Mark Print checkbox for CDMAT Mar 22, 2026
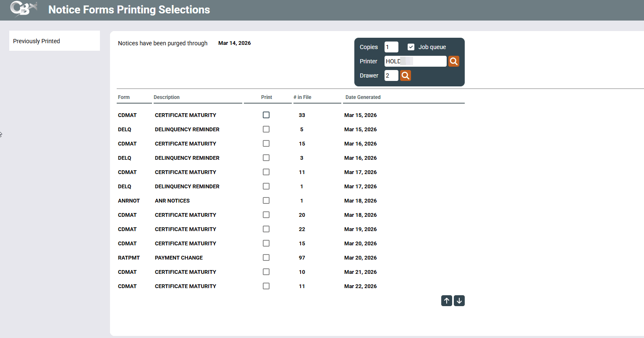 point(266,286)
